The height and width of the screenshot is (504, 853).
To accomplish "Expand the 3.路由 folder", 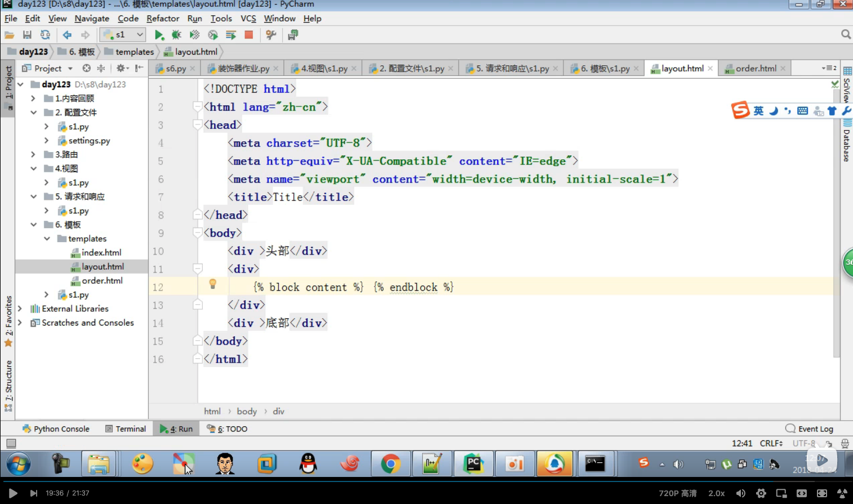I will pos(33,154).
